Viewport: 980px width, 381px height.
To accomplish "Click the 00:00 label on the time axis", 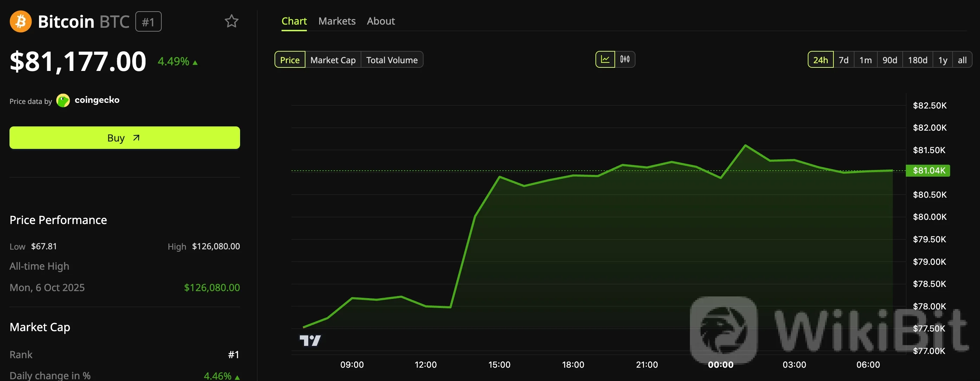I will pyautogui.click(x=721, y=364).
